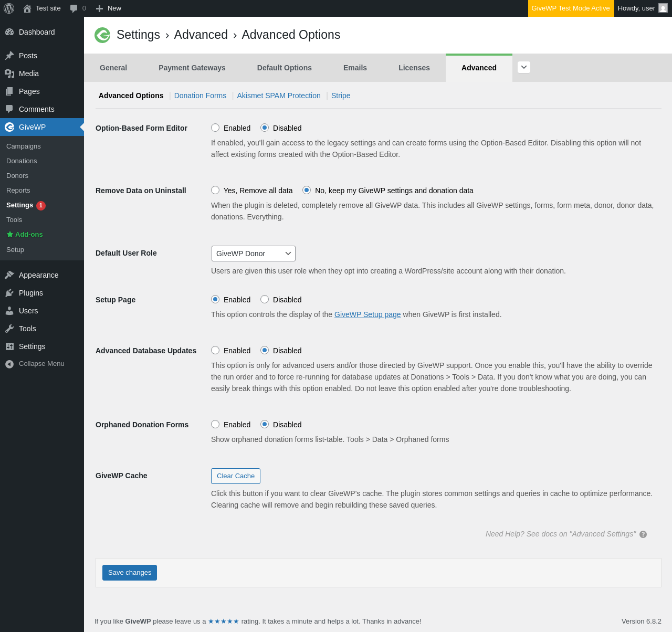
Task: Click the Comments icon in sidebar
Action: pos(9,109)
